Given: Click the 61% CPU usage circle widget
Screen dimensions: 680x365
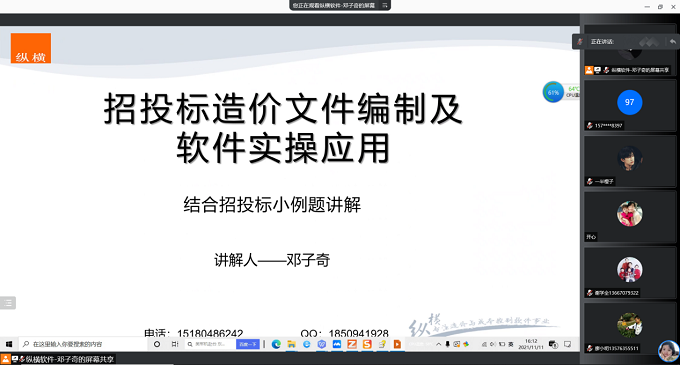Looking at the screenshot, I should [x=553, y=92].
